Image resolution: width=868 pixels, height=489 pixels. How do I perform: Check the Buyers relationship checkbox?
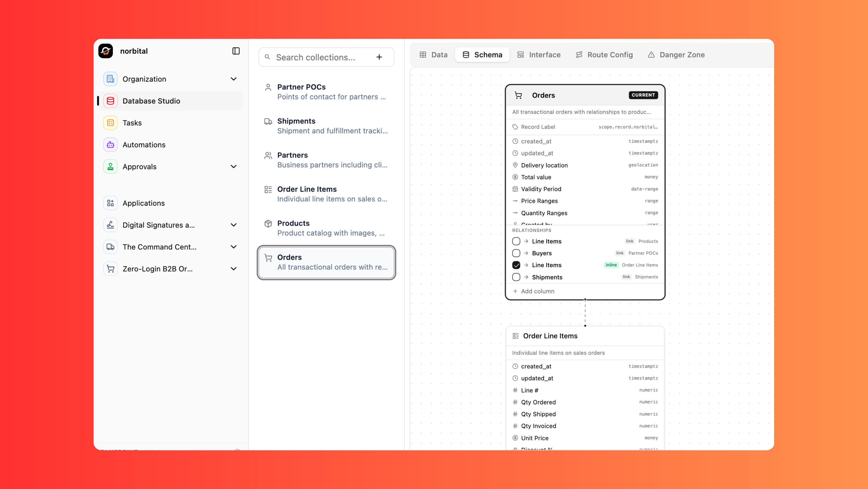pyautogui.click(x=516, y=253)
